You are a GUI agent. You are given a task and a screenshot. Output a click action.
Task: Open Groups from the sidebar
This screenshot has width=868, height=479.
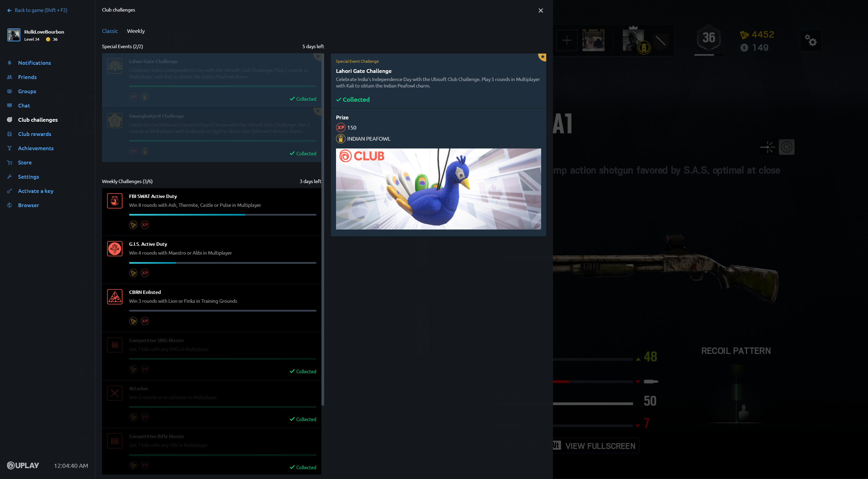(x=27, y=91)
